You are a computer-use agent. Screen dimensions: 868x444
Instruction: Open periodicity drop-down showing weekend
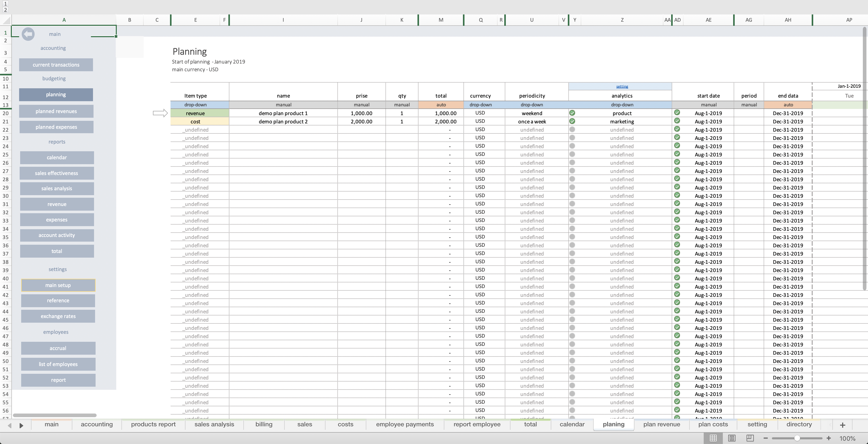point(537,113)
